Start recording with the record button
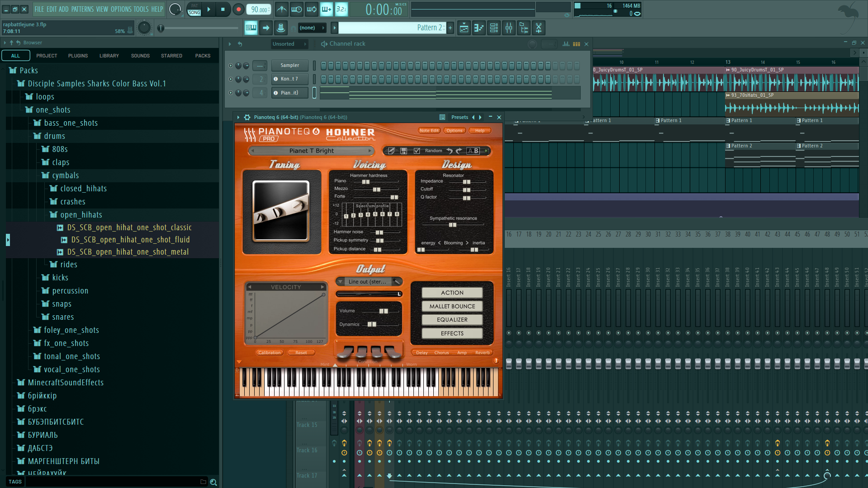The image size is (868, 488). (238, 9)
